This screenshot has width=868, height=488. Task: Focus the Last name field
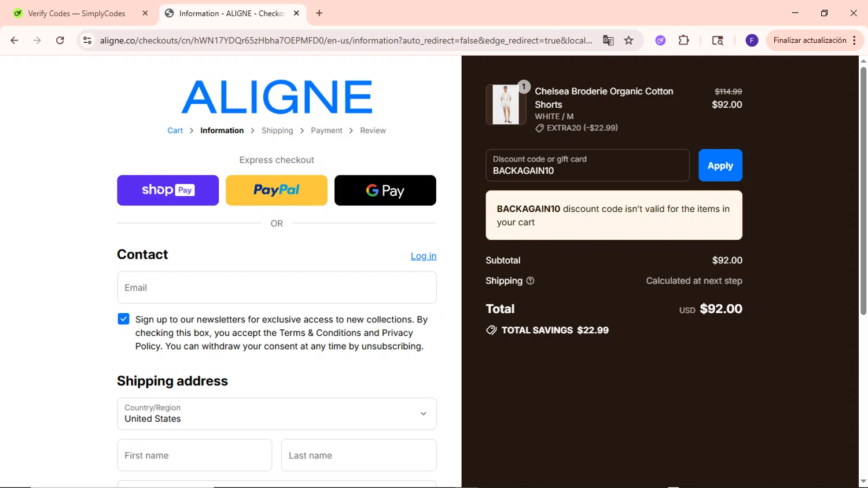pos(359,456)
